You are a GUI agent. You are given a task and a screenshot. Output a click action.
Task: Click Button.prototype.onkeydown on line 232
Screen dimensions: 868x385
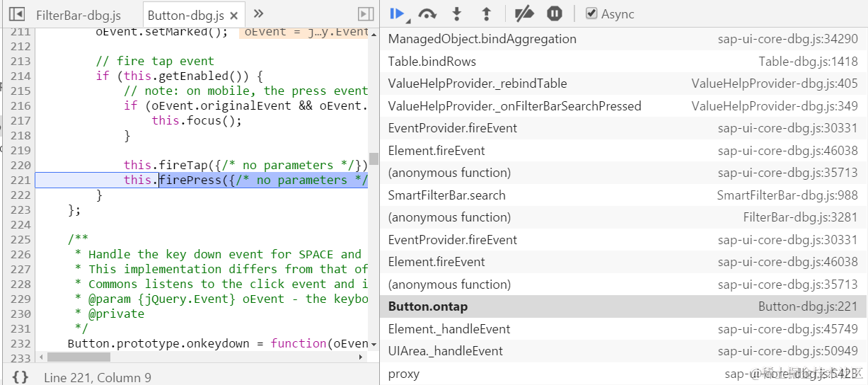pos(158,343)
